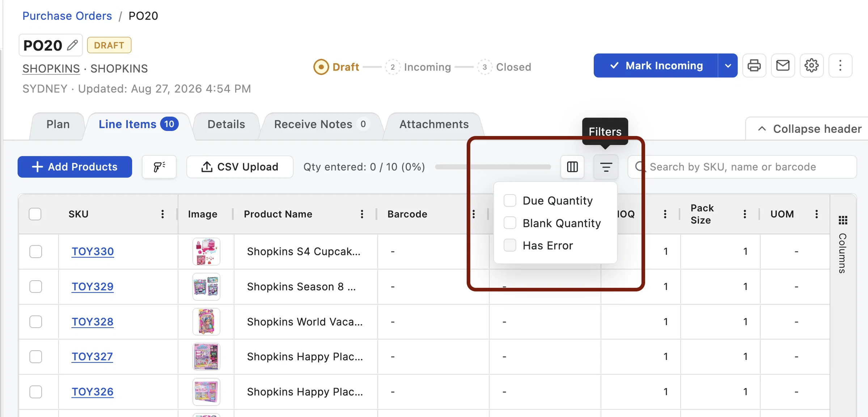Check the Due Quantity filter
Screen dimensions: 868x417
click(510, 200)
